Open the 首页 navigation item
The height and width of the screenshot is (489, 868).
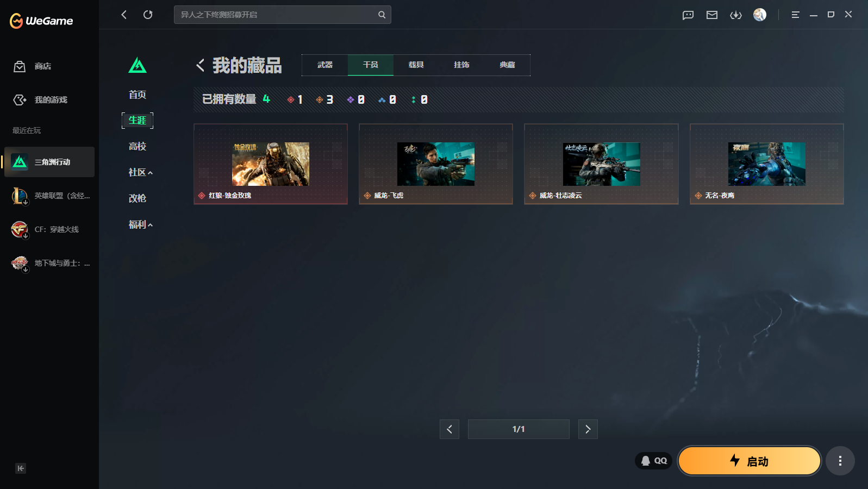point(138,95)
